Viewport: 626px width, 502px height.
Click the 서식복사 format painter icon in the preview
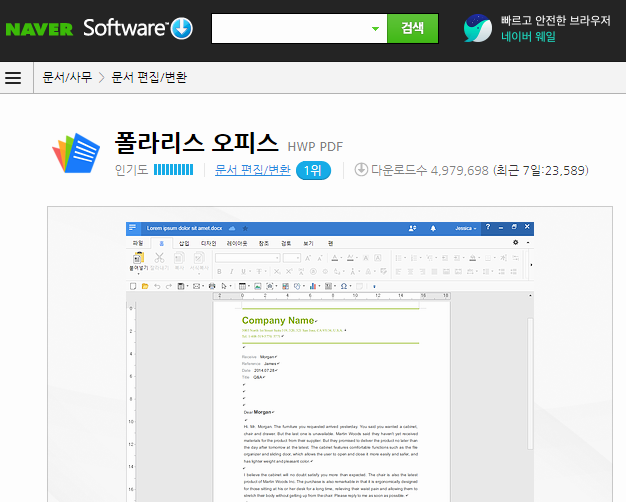click(x=199, y=258)
